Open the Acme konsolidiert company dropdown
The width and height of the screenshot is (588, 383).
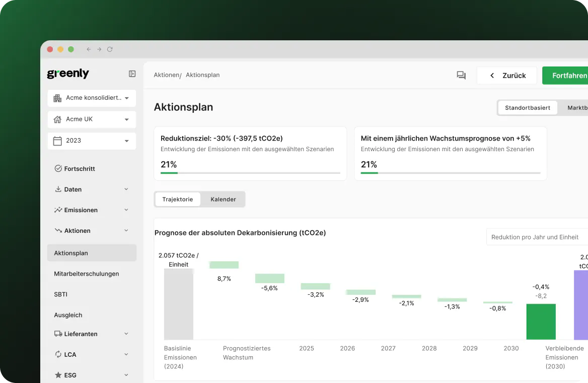click(92, 98)
